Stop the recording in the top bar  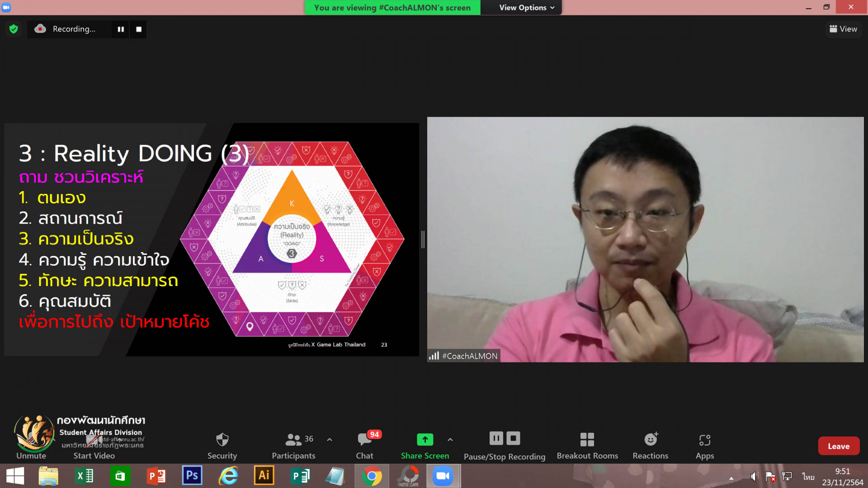139,29
